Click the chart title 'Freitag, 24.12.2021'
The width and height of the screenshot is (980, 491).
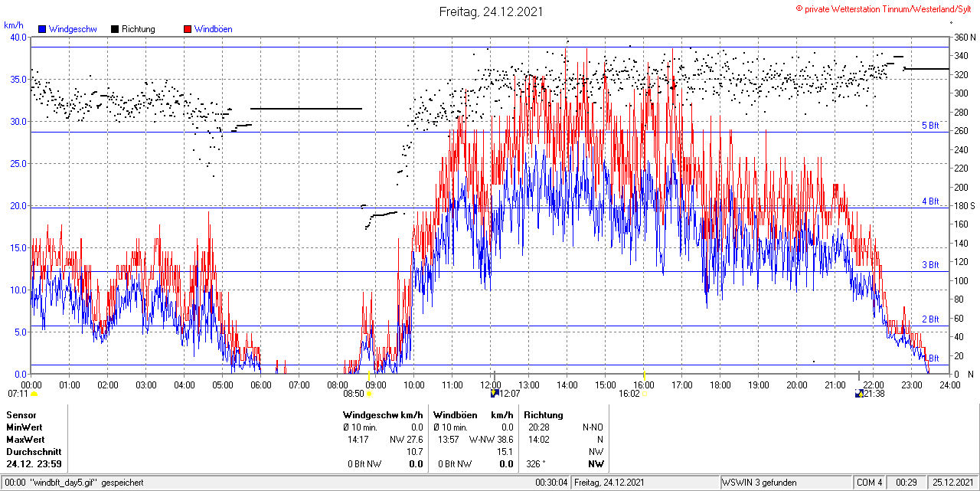pyautogui.click(x=491, y=11)
